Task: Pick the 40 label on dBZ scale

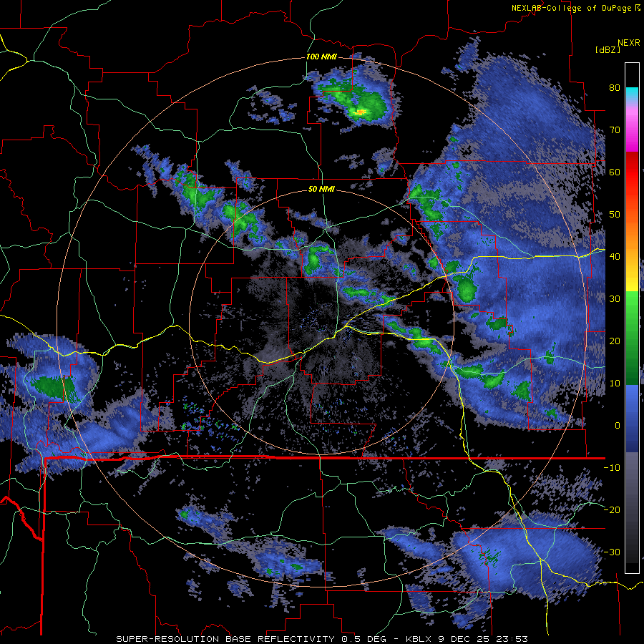Action: pyautogui.click(x=615, y=256)
